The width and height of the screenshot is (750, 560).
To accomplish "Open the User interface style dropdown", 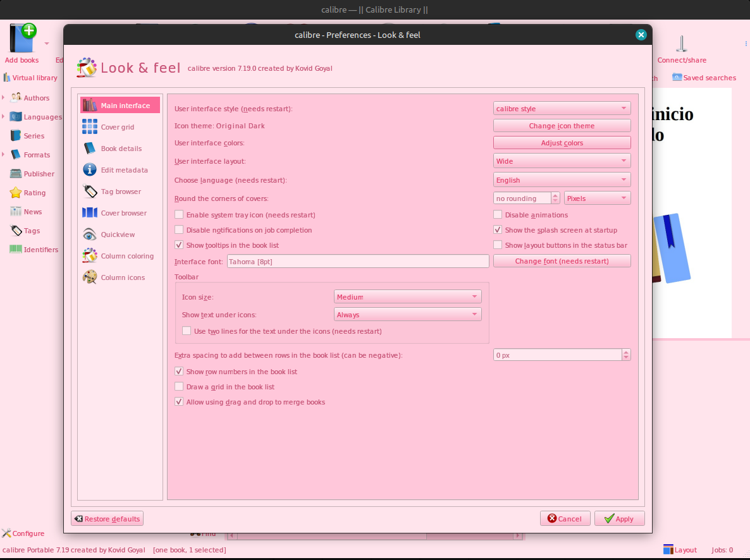I will click(x=562, y=109).
